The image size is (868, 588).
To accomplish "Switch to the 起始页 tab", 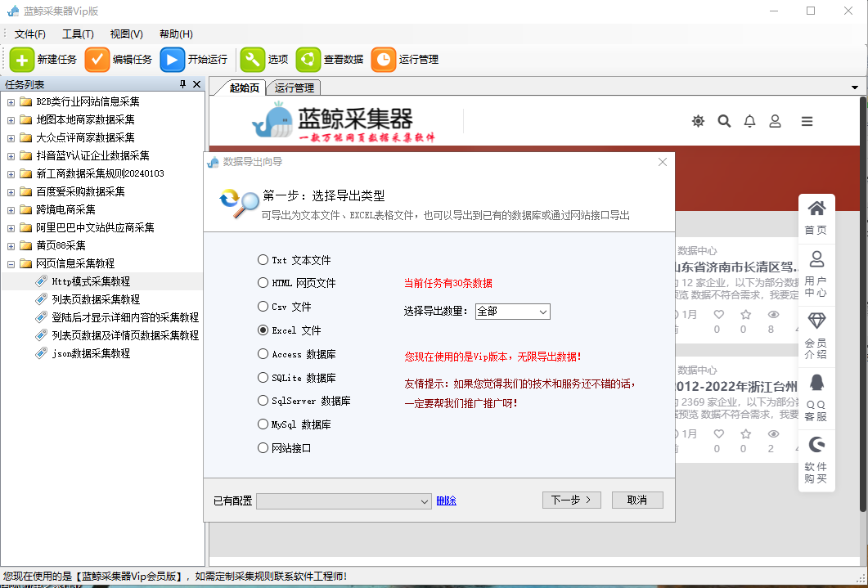I will pyautogui.click(x=244, y=88).
